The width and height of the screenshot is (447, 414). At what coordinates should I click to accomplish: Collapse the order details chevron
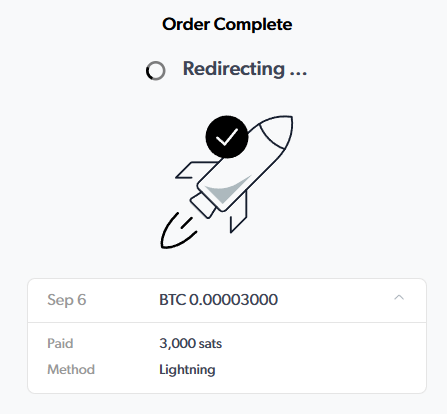click(399, 298)
